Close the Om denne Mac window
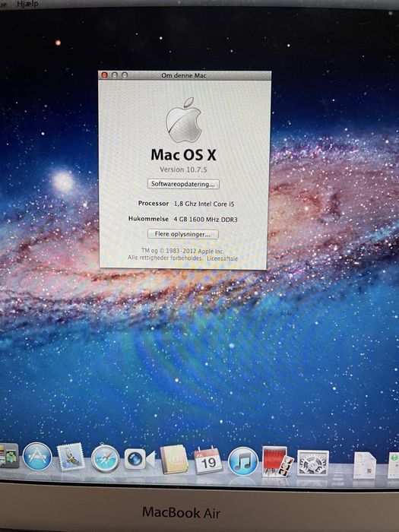Viewport: 399px width, 532px height. pyautogui.click(x=105, y=75)
